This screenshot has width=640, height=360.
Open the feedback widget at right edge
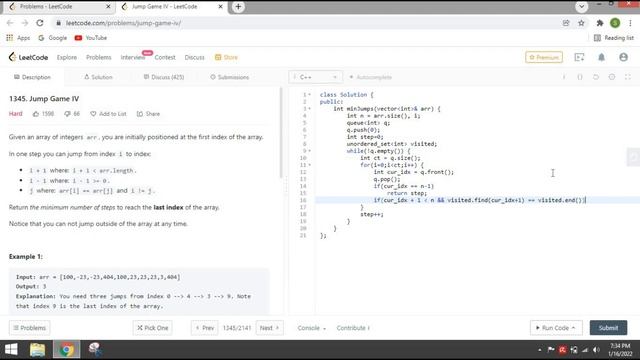(x=633, y=157)
